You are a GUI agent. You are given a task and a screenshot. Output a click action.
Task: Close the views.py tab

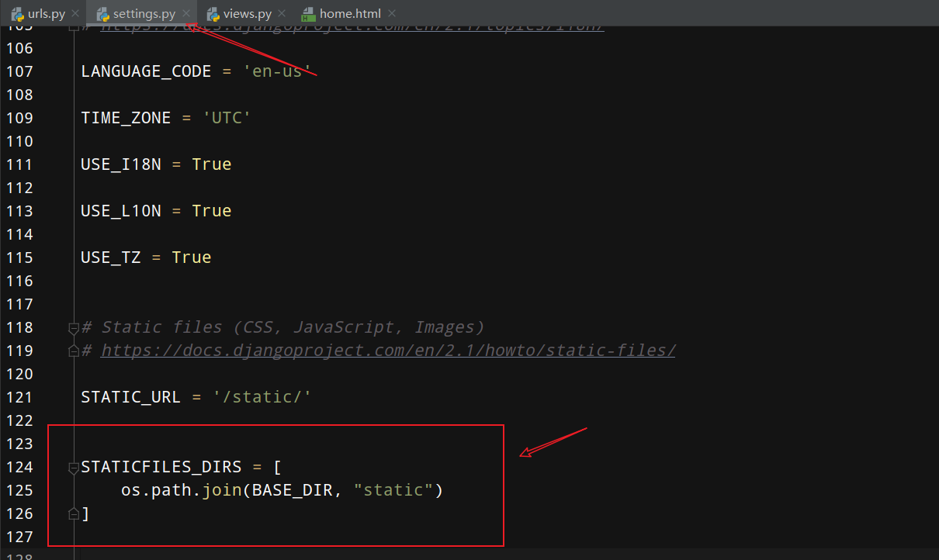(282, 13)
